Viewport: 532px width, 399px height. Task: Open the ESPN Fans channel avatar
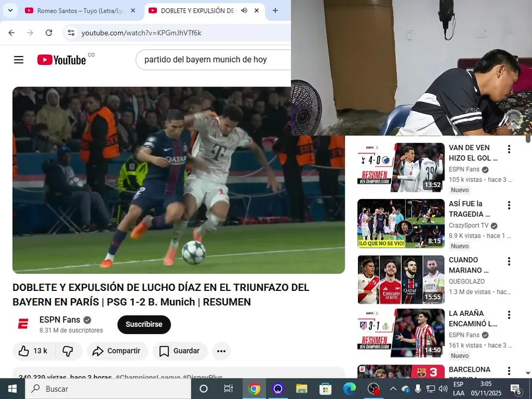click(x=23, y=324)
